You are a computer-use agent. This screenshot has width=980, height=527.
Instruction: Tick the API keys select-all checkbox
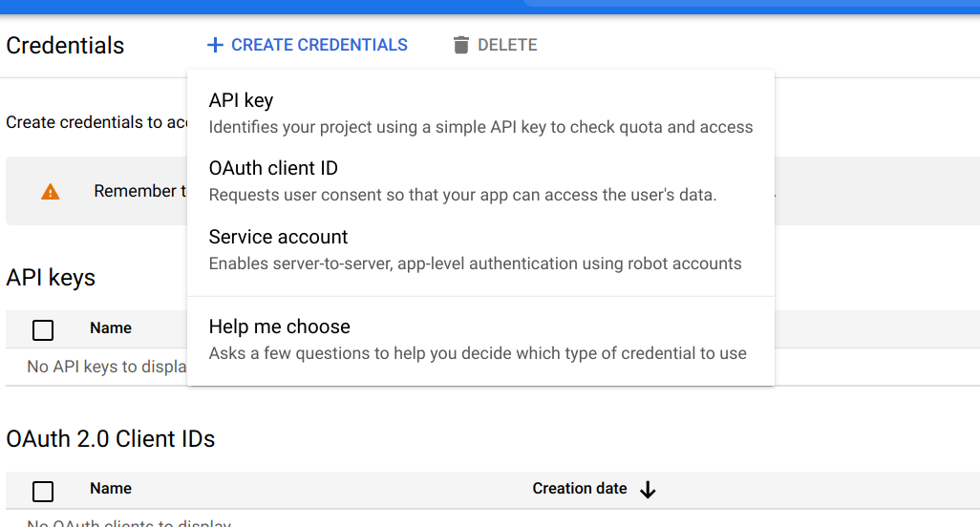tap(43, 330)
